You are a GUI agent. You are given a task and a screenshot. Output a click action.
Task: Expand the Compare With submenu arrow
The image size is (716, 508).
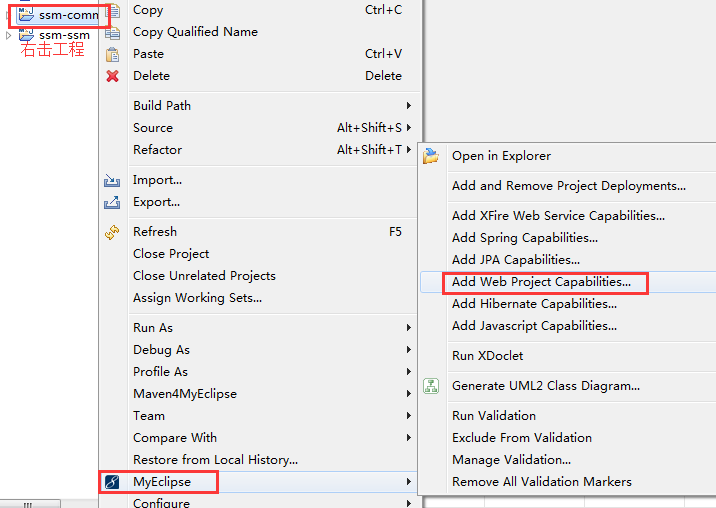click(x=409, y=437)
